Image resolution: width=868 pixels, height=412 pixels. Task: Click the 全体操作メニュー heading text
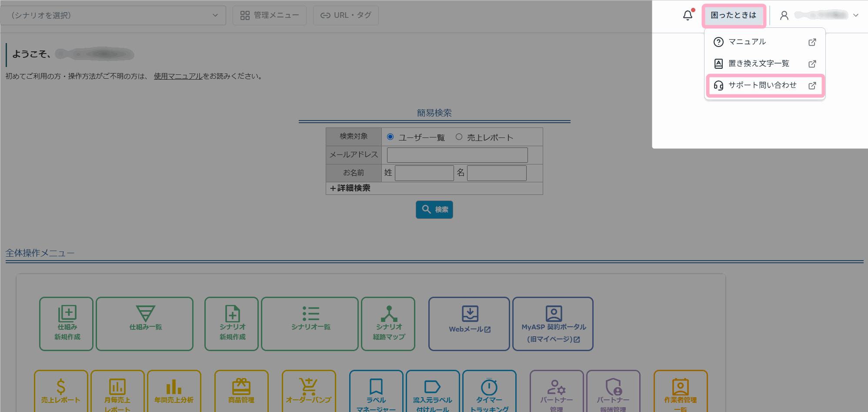(40, 253)
